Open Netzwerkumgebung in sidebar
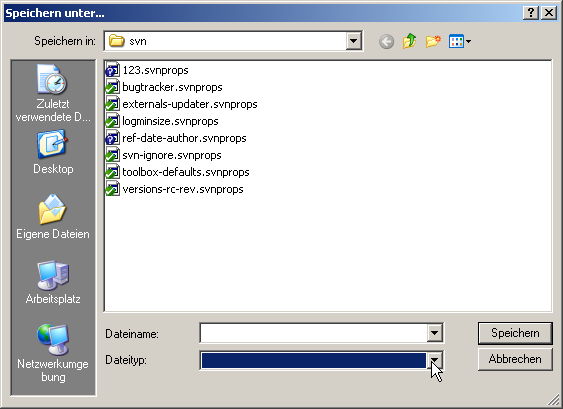 [53, 354]
